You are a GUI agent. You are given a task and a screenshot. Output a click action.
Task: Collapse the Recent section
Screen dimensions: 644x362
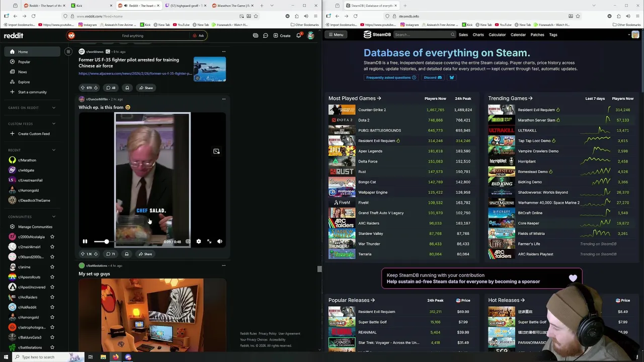coord(54,150)
